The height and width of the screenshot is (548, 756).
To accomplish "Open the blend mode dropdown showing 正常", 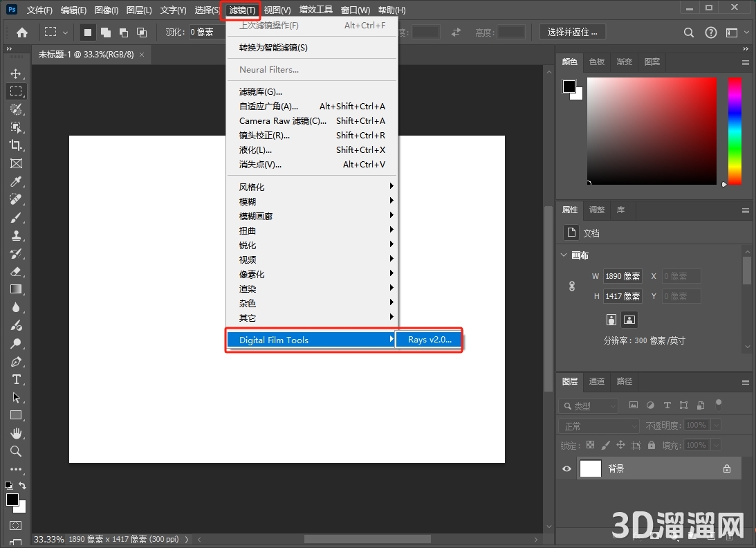I will coord(598,425).
